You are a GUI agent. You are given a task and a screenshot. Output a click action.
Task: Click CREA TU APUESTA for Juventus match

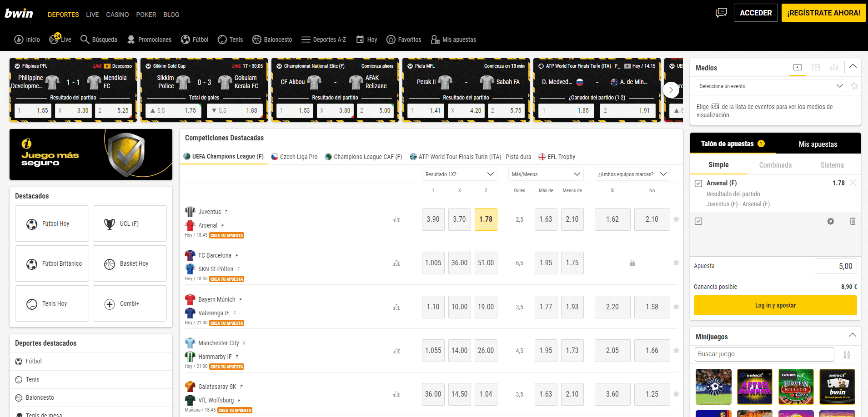click(x=227, y=235)
